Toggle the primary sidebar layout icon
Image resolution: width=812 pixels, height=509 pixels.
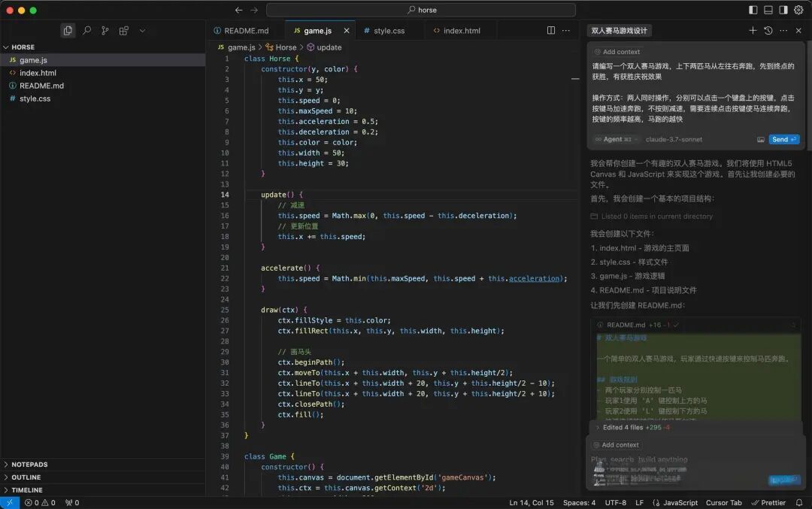point(753,10)
